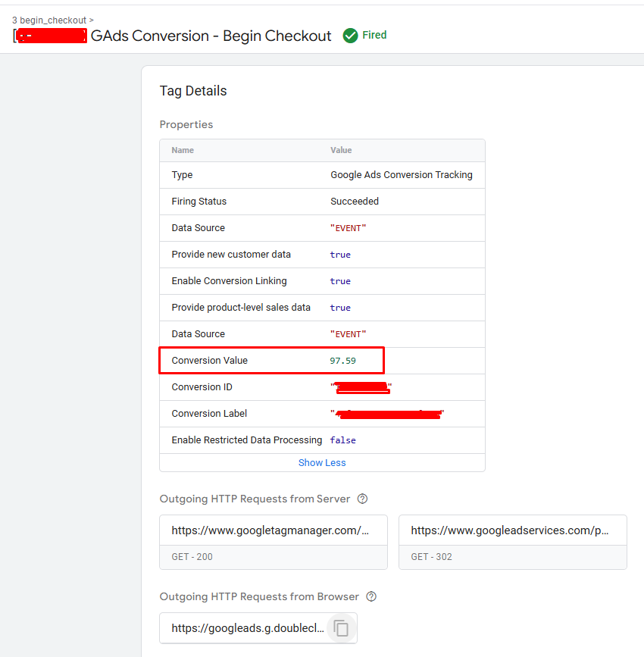Click the Conversion ID row label

(202, 386)
